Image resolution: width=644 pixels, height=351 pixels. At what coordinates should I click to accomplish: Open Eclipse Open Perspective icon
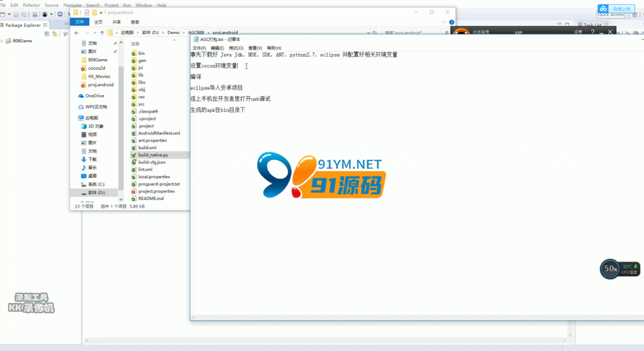[x=635, y=15]
